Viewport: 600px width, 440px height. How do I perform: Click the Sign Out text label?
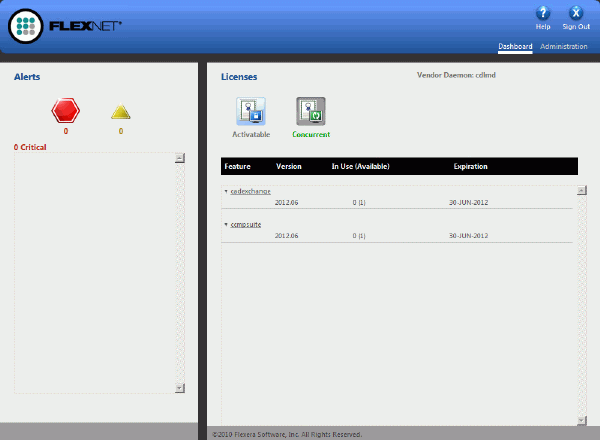[576, 27]
